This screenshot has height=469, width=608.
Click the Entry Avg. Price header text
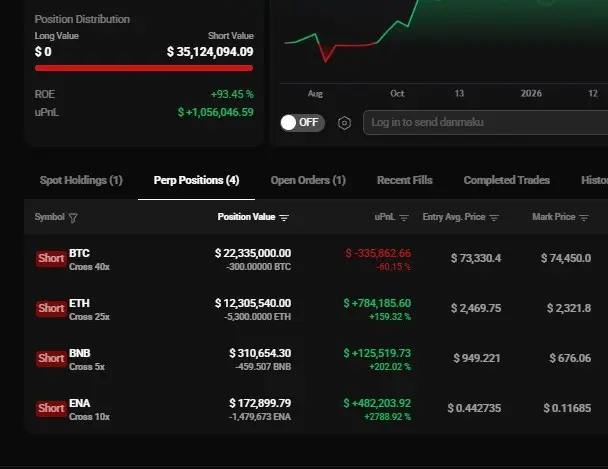click(x=454, y=217)
